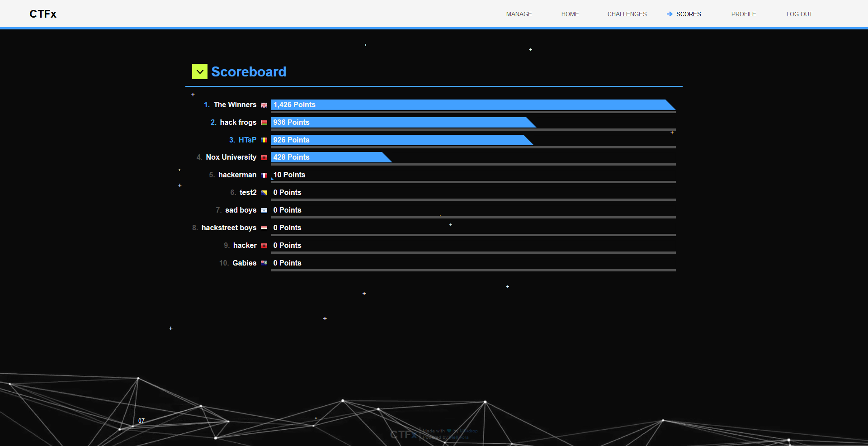Viewport: 868px width, 446px height.
Task: Open the PROFILE page
Action: point(744,14)
